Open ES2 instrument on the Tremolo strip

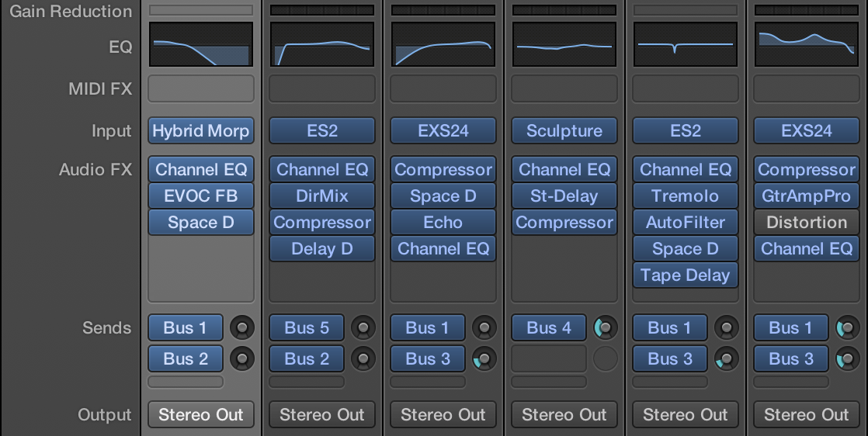pyautogui.click(x=686, y=130)
